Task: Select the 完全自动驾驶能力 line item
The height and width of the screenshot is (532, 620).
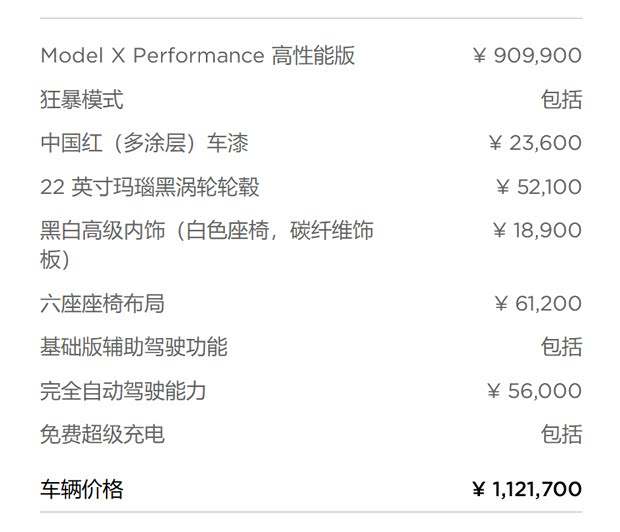Action: point(123,391)
